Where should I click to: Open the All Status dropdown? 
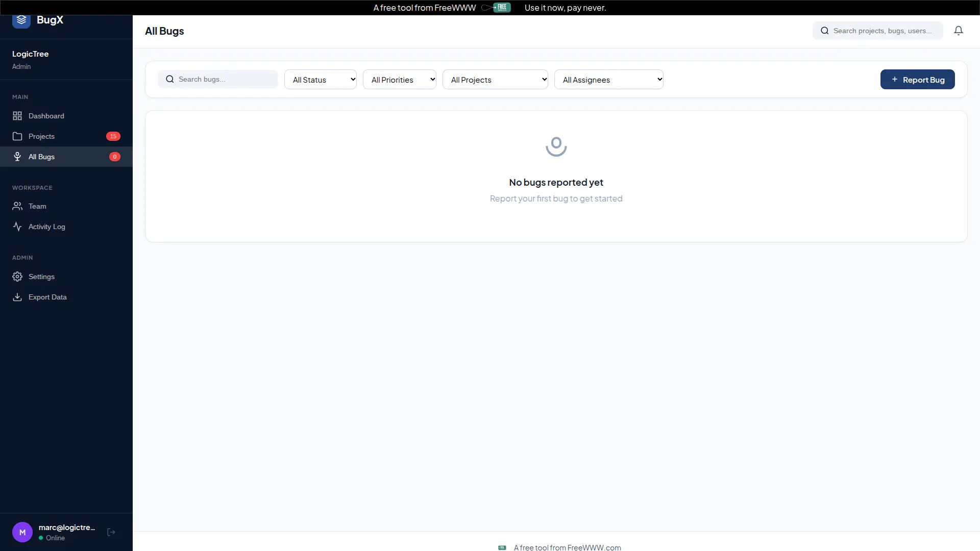point(321,79)
